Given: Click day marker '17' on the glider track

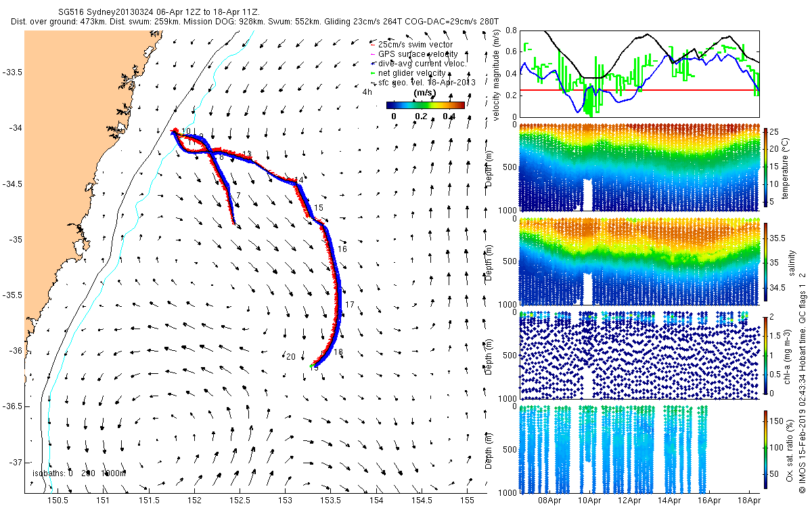Looking at the screenshot, I should 350,305.
